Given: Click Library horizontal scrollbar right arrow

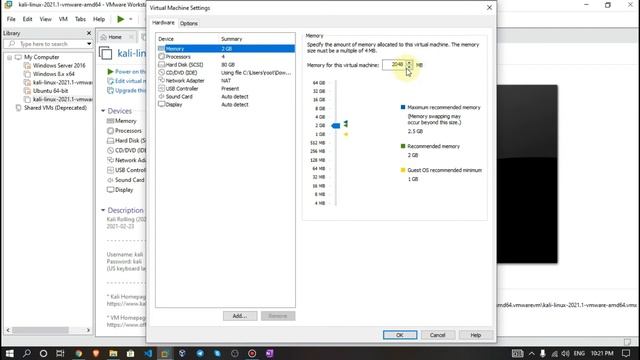Looking at the screenshot, I should [x=89, y=330].
